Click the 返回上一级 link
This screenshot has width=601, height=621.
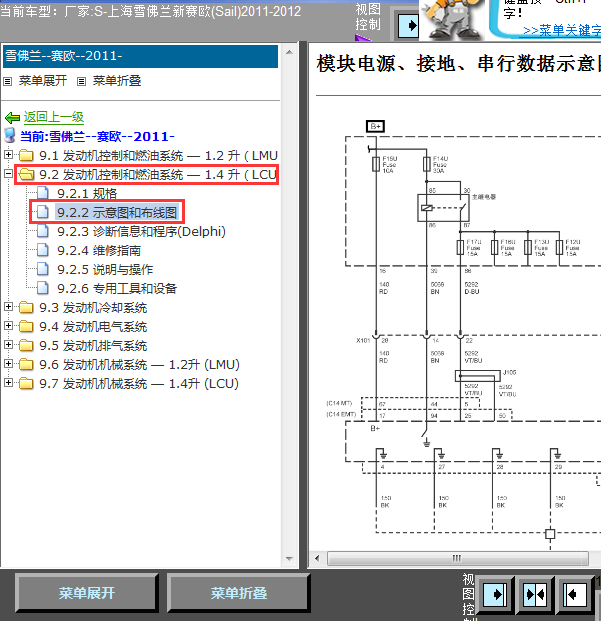(54, 117)
